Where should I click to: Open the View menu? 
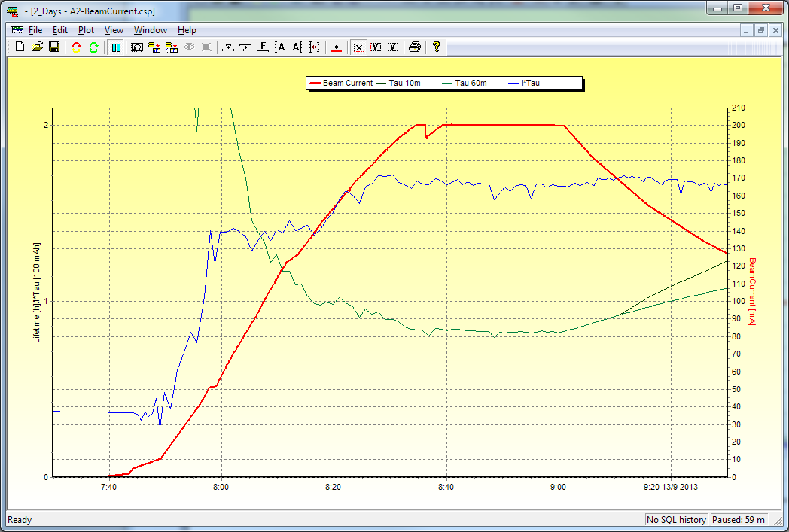click(x=114, y=30)
